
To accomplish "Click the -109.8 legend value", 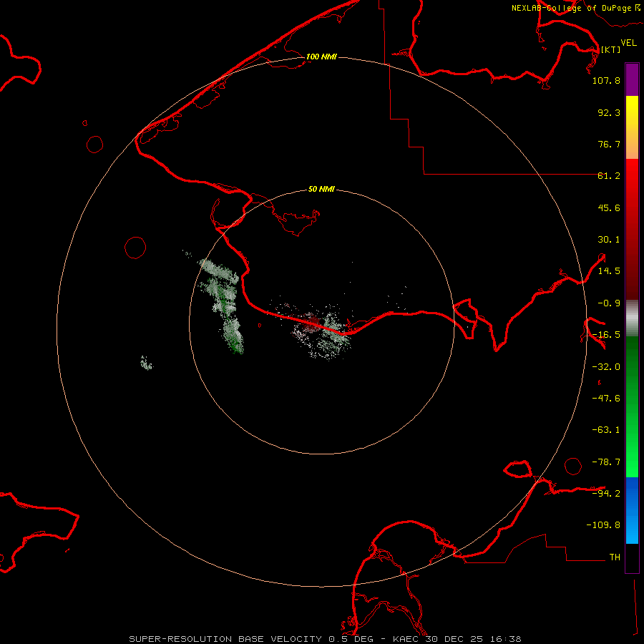I will click(x=603, y=525).
